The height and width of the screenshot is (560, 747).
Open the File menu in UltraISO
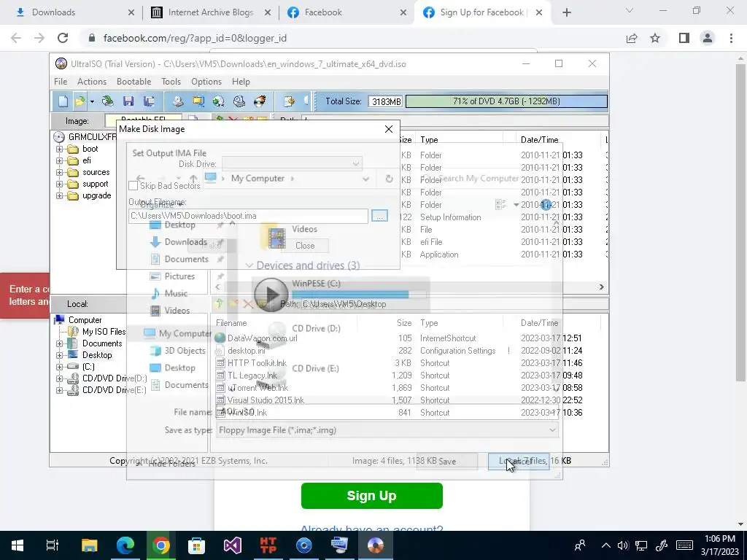click(x=61, y=82)
